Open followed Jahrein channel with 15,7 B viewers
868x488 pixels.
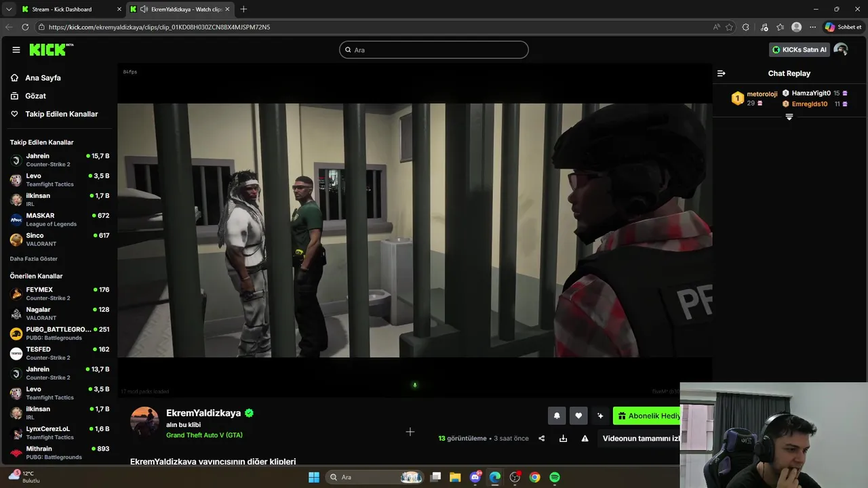click(x=60, y=160)
